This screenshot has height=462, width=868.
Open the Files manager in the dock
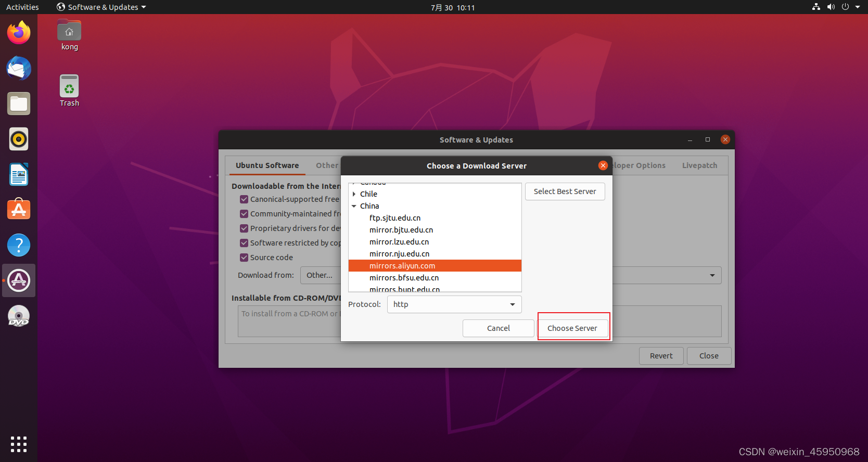point(19,104)
